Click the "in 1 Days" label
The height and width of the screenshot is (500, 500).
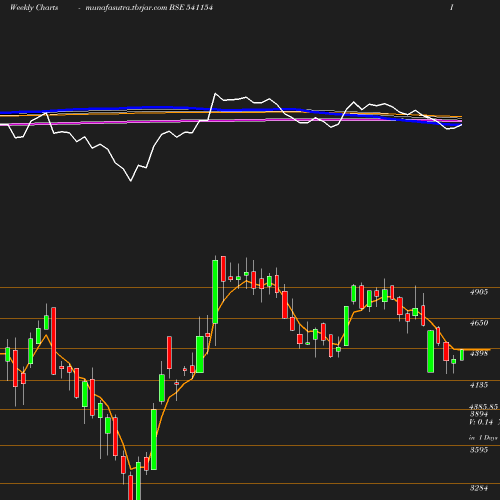coord(483,438)
